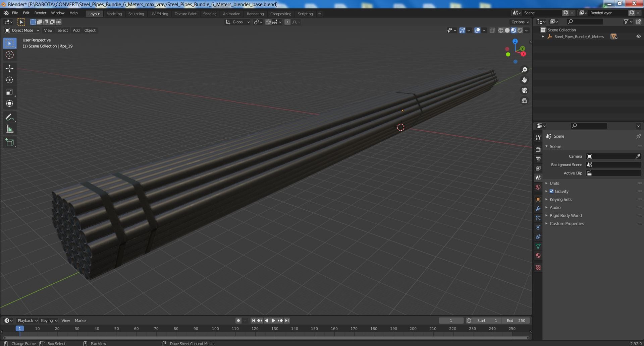Open the Modifier properties tab
This screenshot has width=644, height=346.
pyautogui.click(x=538, y=208)
